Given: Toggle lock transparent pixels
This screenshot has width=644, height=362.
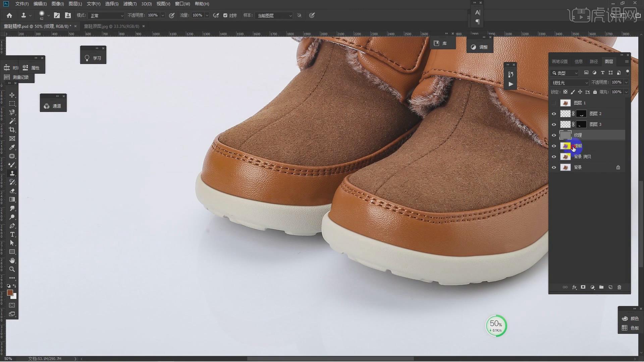Looking at the screenshot, I should [x=565, y=92].
